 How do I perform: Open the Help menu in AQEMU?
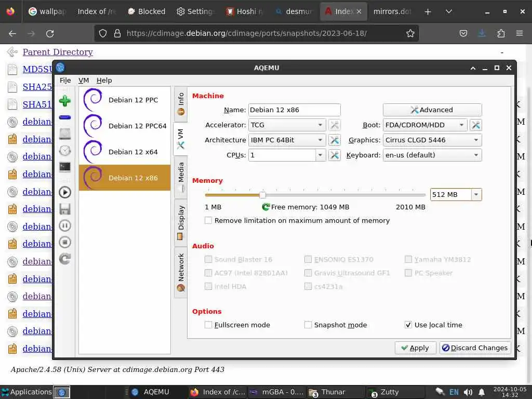point(104,81)
